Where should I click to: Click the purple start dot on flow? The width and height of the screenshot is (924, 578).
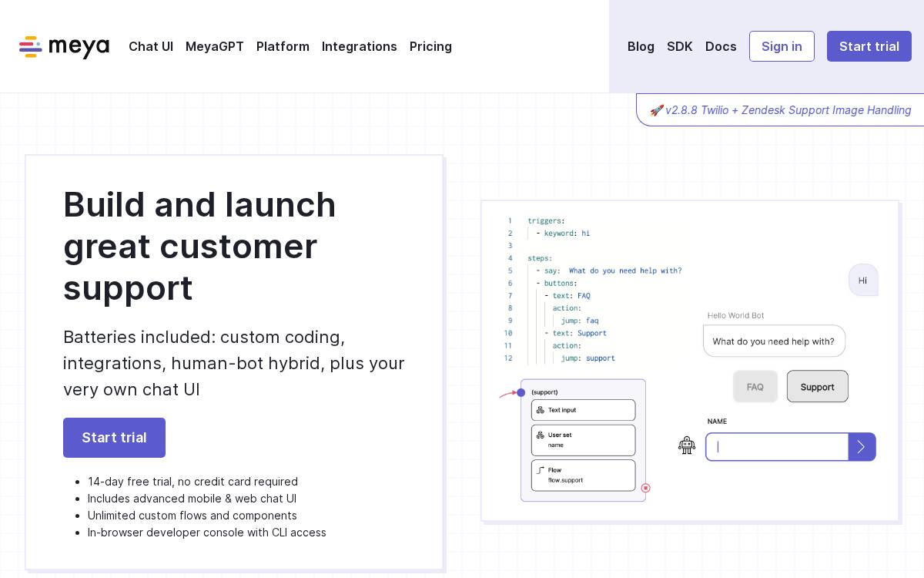(x=521, y=392)
